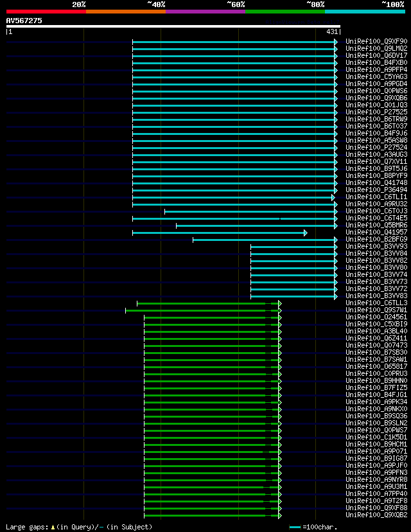Select the UniRef100_B6TRW9 label
411x532 pixels.
[x=376, y=119]
